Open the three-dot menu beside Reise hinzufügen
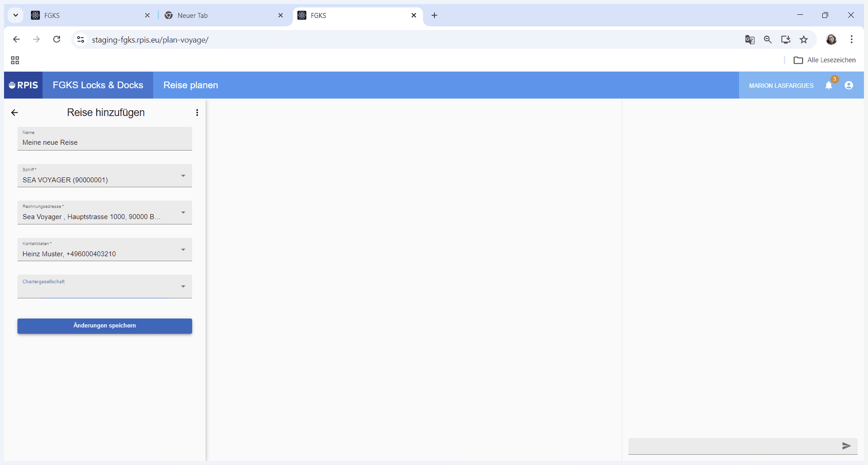This screenshot has height=465, width=868. tap(197, 112)
